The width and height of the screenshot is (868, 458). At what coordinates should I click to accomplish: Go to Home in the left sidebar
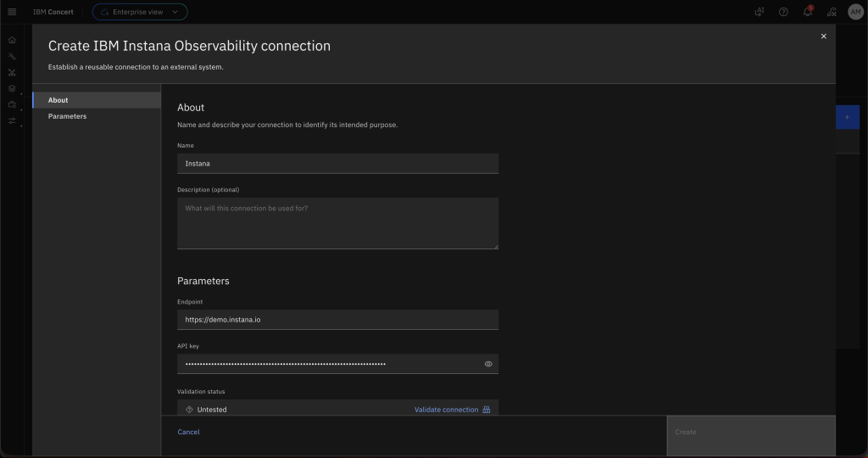(x=12, y=40)
